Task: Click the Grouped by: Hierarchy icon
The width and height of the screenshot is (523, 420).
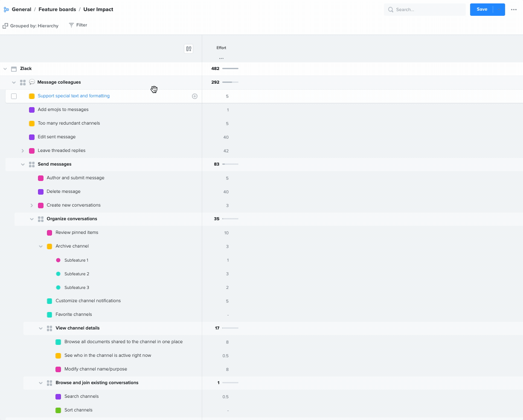Action: click(x=5, y=25)
